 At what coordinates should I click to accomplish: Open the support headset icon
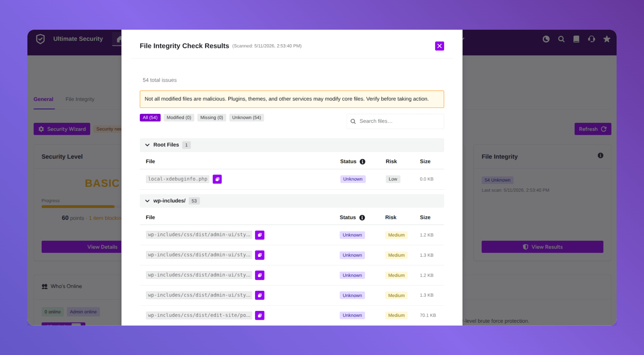[x=591, y=39]
